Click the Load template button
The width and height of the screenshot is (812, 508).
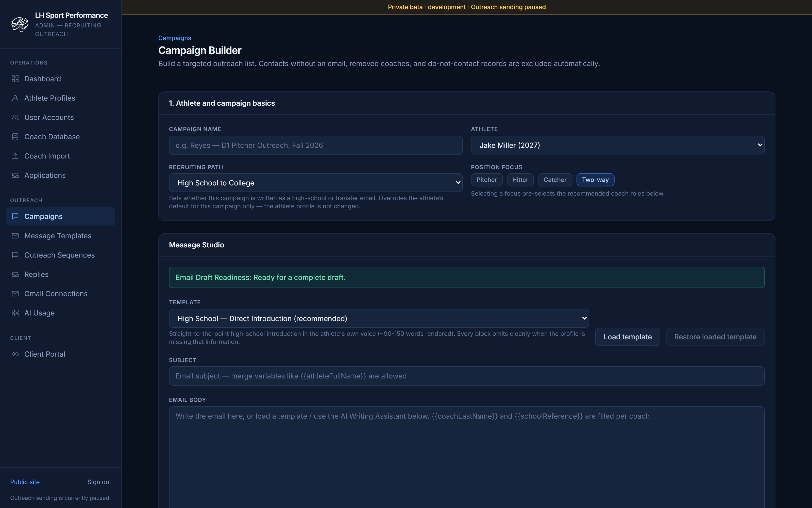[628, 337]
